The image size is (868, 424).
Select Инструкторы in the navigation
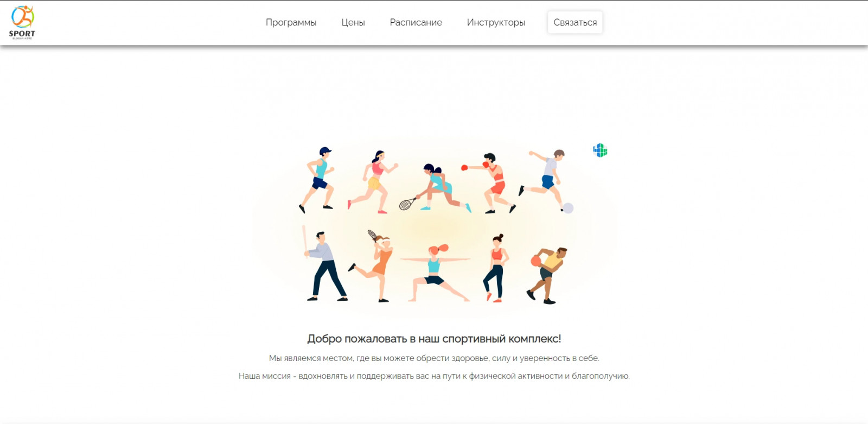point(496,22)
